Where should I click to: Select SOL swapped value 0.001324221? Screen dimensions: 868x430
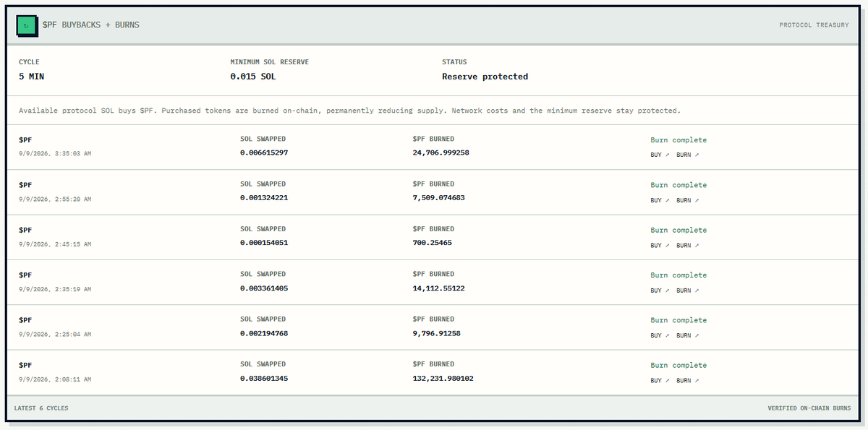click(264, 197)
